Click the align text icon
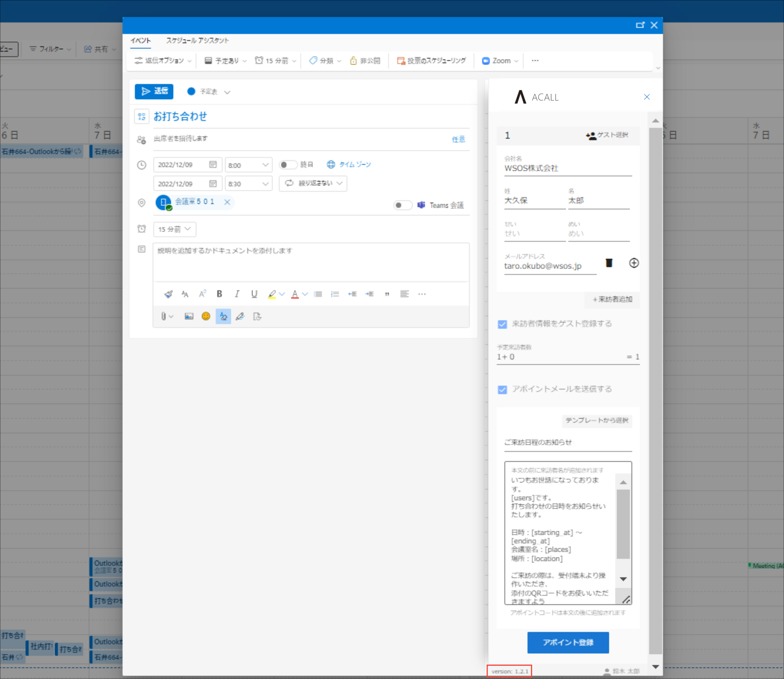 pyautogui.click(x=404, y=294)
